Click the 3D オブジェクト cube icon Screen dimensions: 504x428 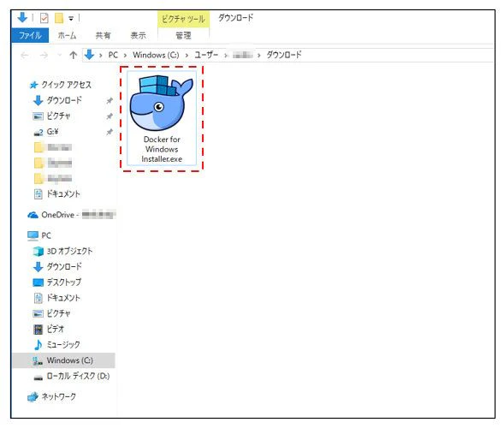pos(39,251)
